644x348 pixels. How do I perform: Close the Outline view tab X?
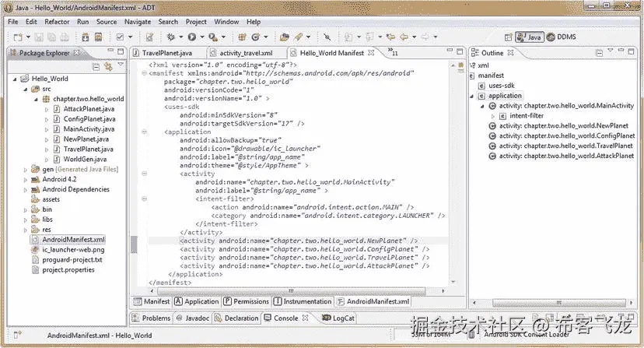pos(510,53)
